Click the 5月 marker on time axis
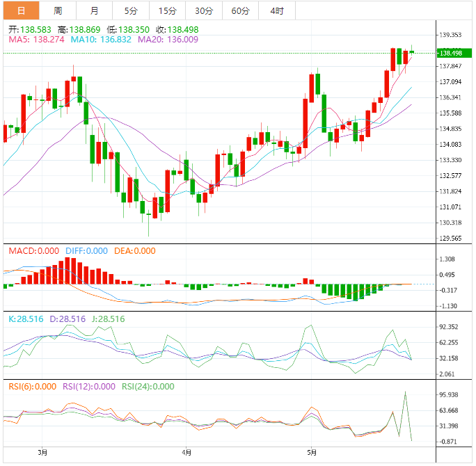 [x=312, y=452]
